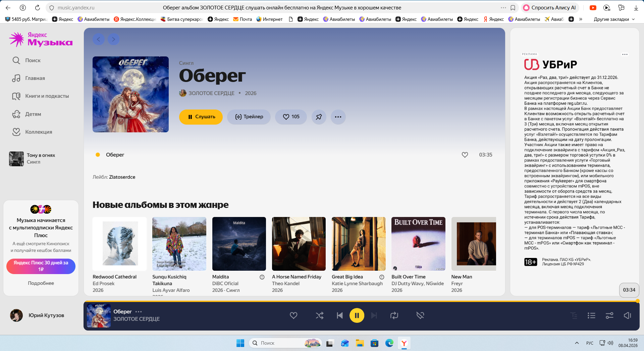Mute the player volume
This screenshot has width=644, height=351.
(x=627, y=315)
